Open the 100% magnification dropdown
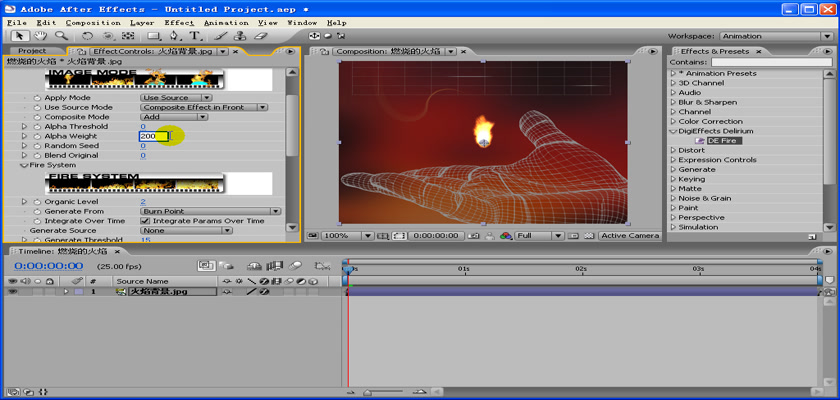Viewport: 840px width, 400px height. pos(348,236)
